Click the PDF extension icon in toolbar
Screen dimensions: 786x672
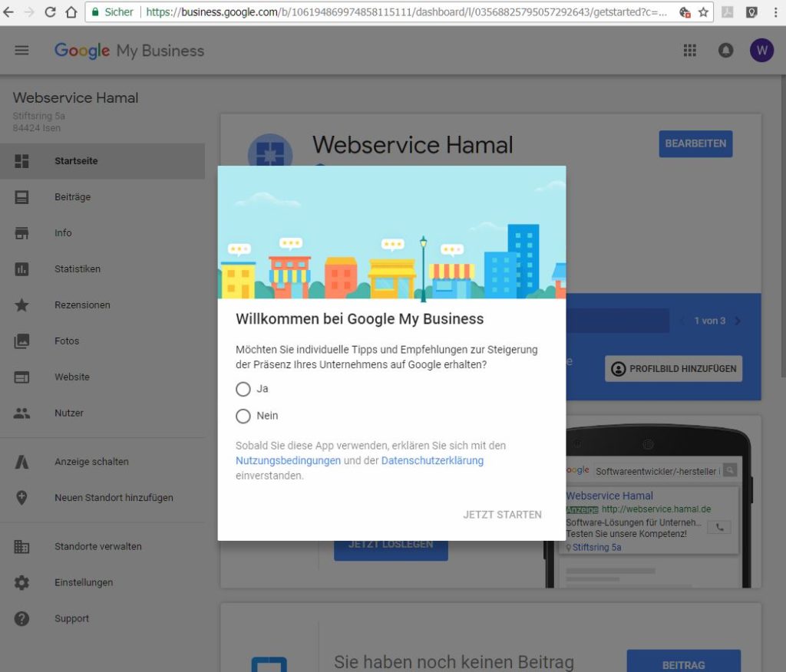click(x=728, y=12)
